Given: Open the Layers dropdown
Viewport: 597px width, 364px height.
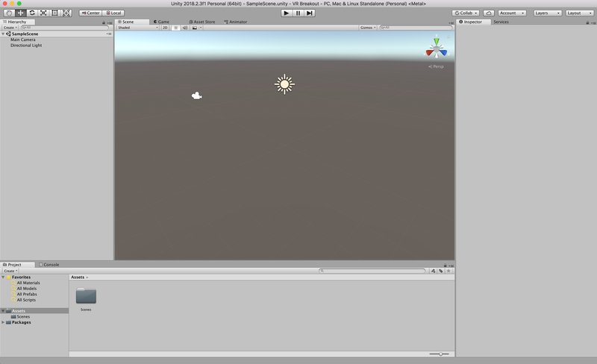Looking at the screenshot, I should point(548,13).
